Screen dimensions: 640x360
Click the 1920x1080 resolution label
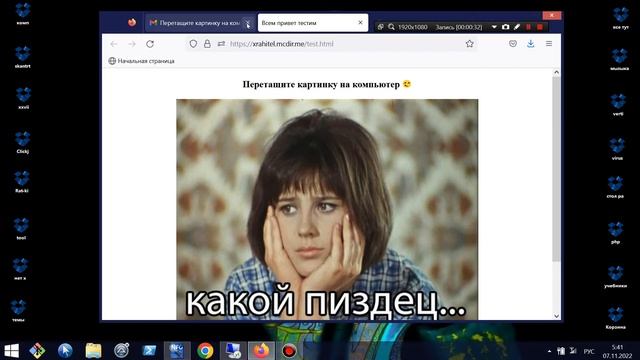click(x=413, y=27)
